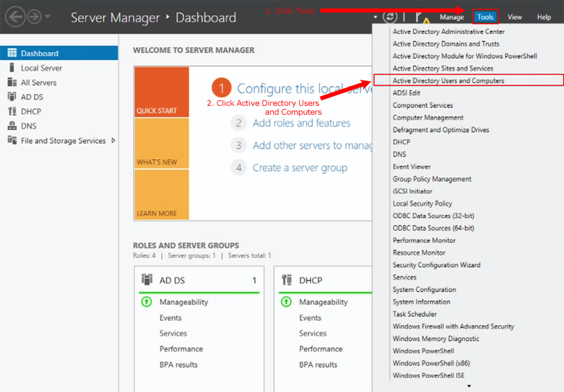
Task: Open the QUICK START tile
Action: 162,92
